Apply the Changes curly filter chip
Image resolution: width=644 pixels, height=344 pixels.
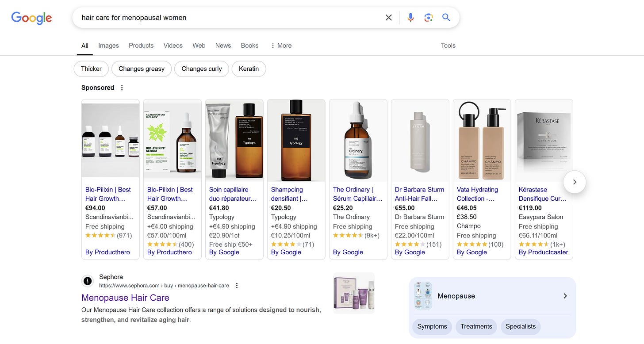tap(202, 69)
